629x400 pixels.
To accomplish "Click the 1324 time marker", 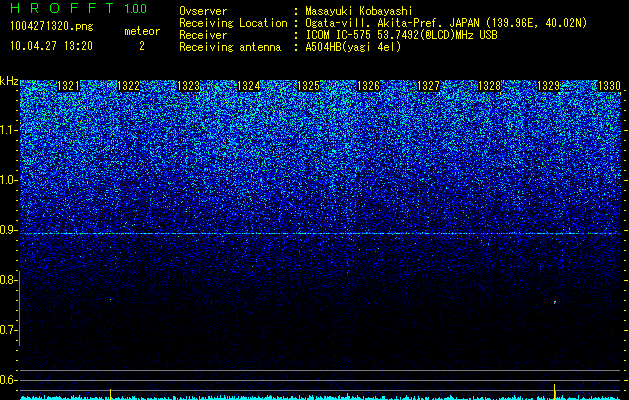I will [249, 86].
